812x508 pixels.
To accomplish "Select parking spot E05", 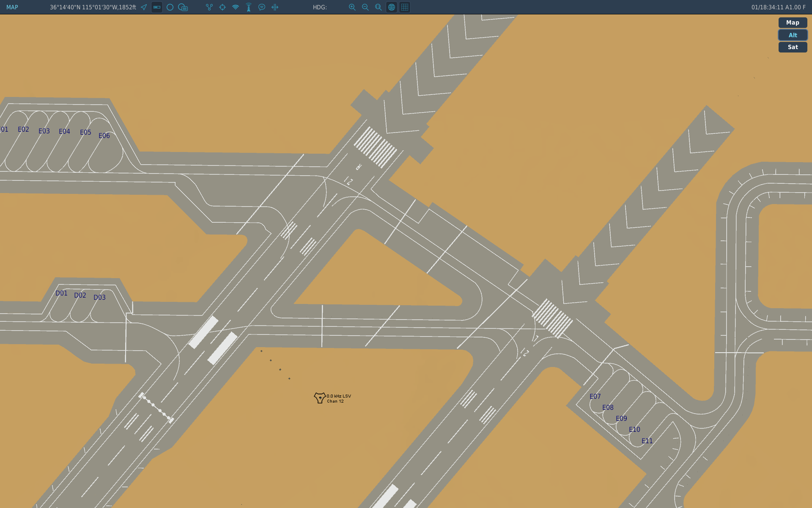I will click(x=85, y=132).
